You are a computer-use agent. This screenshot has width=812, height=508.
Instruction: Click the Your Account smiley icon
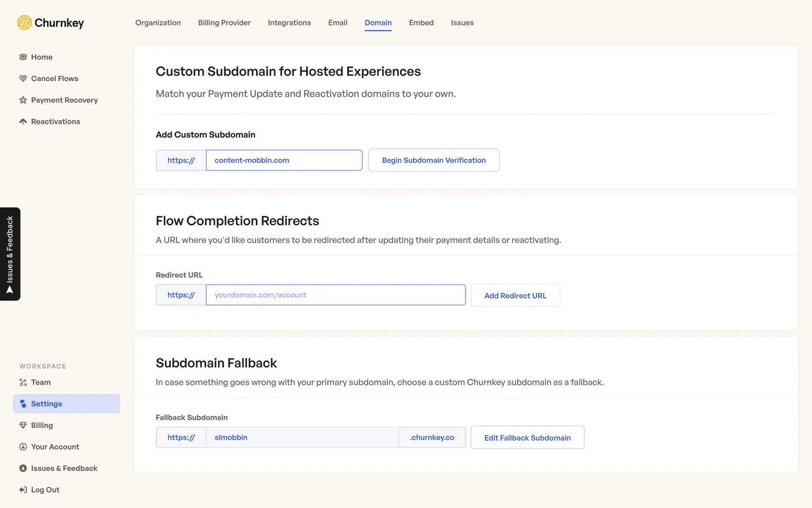(23, 447)
